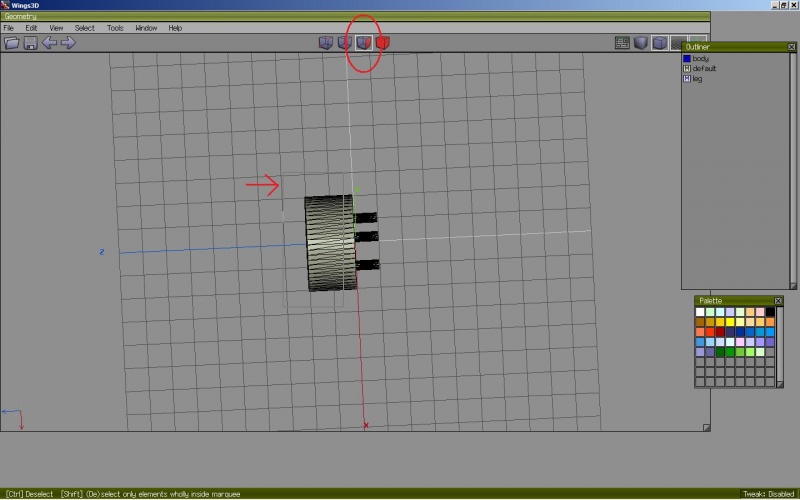800x500 pixels.
Task: Switch to vertex selection mode cube
Action: [326, 42]
